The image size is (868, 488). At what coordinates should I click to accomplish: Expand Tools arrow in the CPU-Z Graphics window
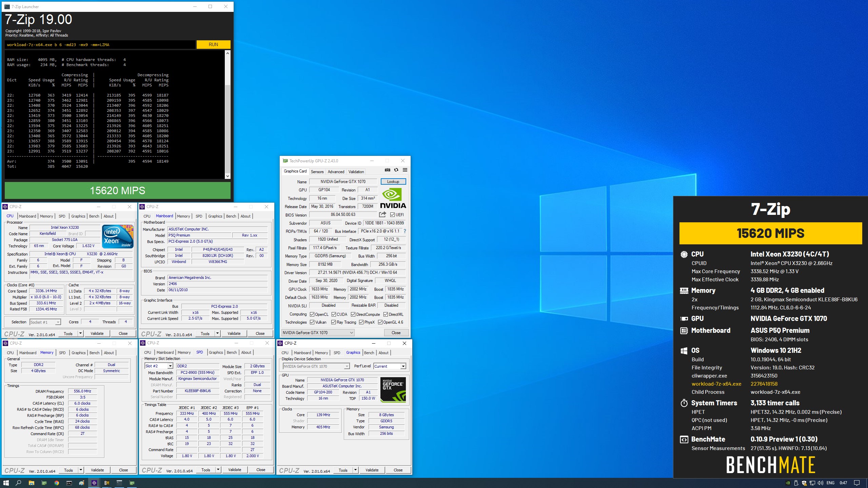(355, 470)
